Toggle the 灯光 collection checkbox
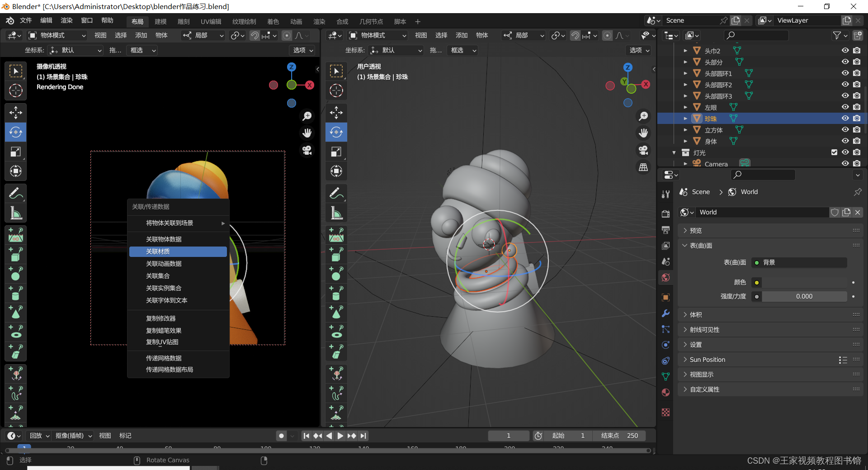Viewport: 868px width, 470px height. tap(834, 152)
